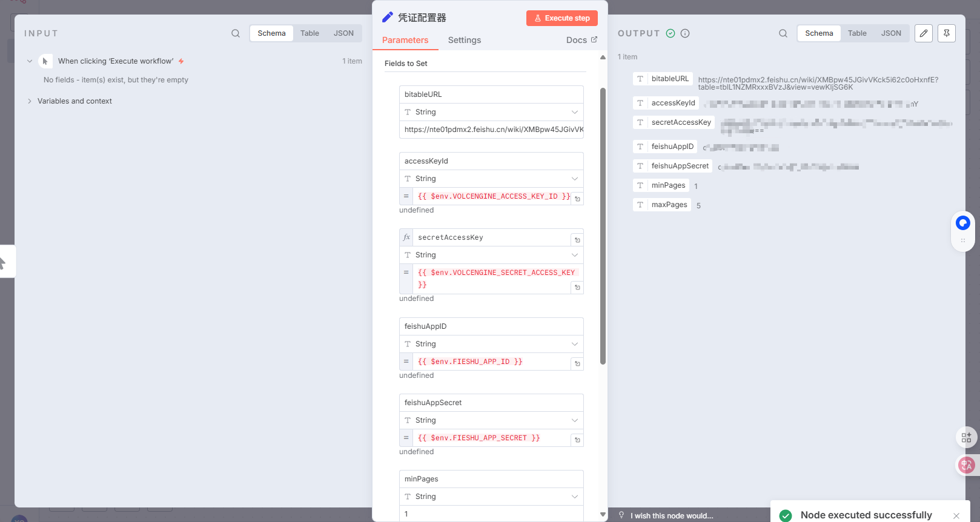Click the lightbulb icon next to feedback text
The image size is (980, 522).
tap(621, 515)
